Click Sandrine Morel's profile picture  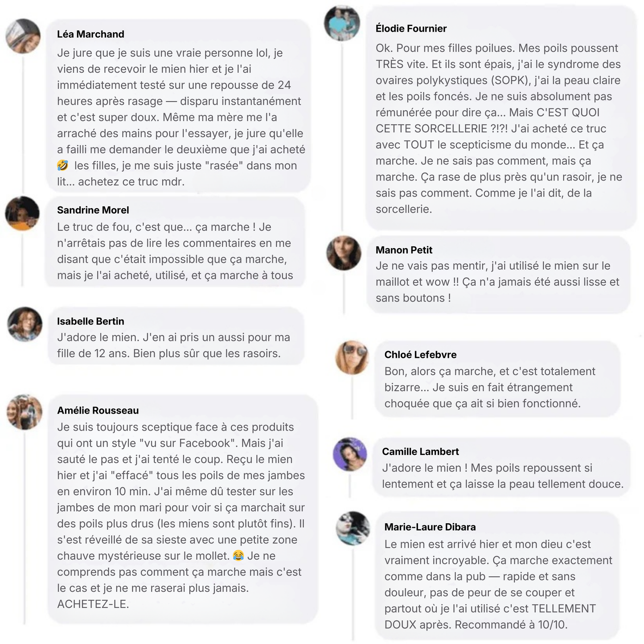point(22,213)
